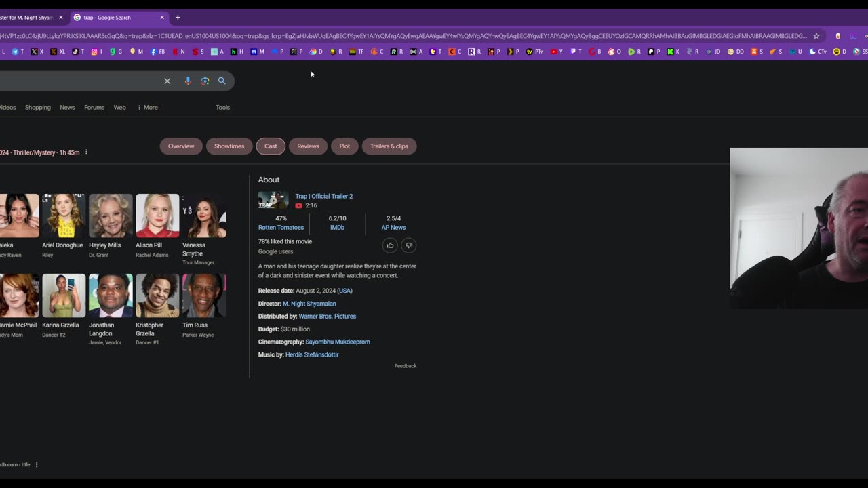The image size is (868, 488).
Task: Open the Warner Bros. Pictures link
Action: coord(328,317)
